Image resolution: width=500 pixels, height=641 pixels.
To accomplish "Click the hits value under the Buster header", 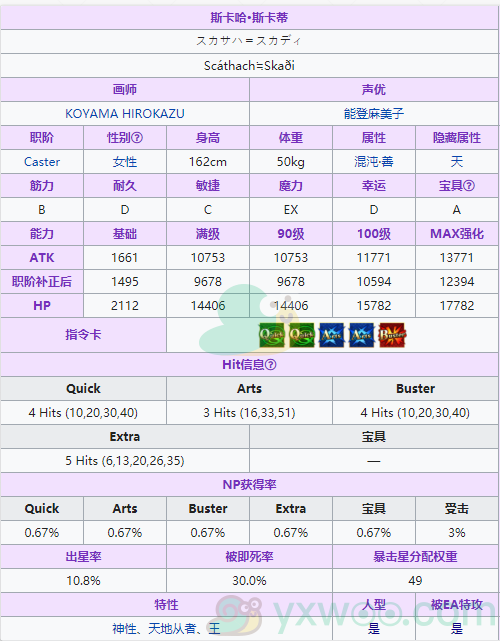I will pyautogui.click(x=415, y=413).
